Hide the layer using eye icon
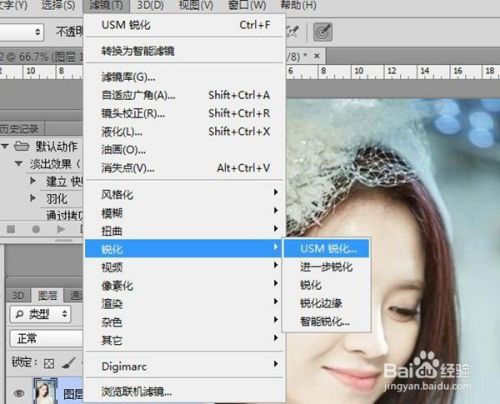 click(19, 393)
